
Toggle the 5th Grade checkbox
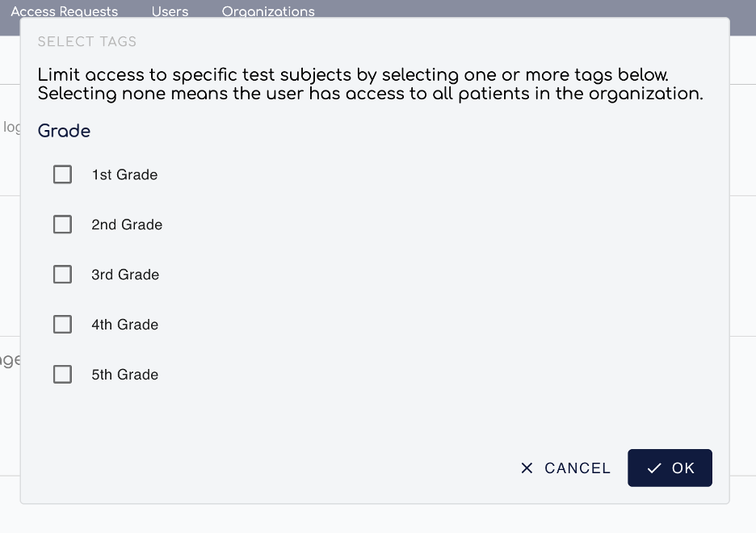pyautogui.click(x=62, y=375)
